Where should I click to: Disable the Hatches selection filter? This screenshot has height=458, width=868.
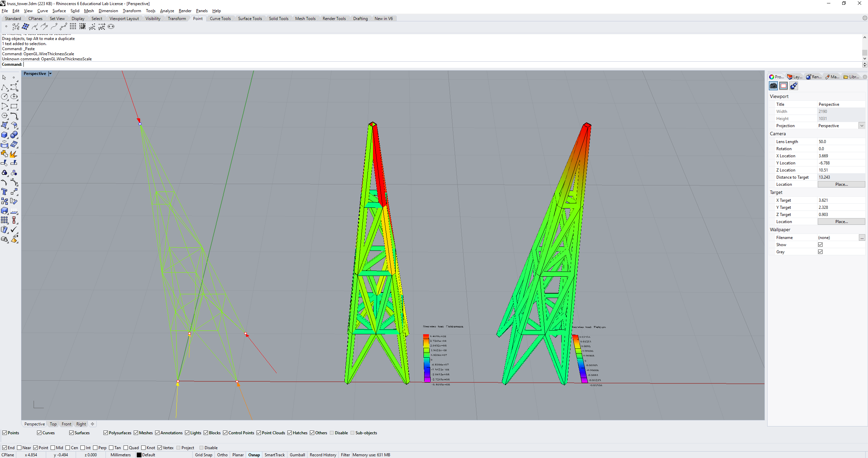point(289,433)
